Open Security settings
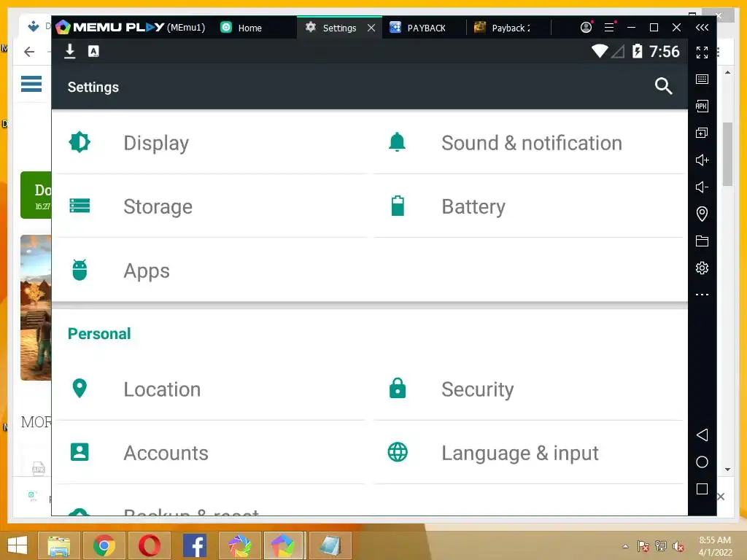 529,389
